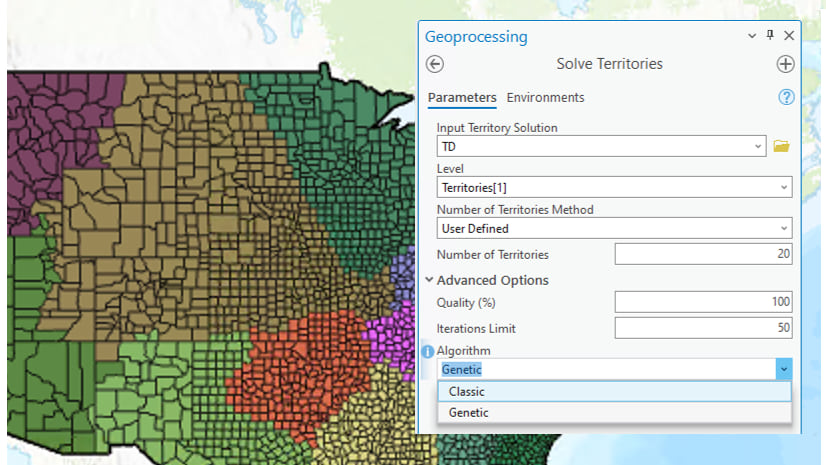The height and width of the screenshot is (465, 826).
Task: Click the Algorithm parameter label
Action: click(463, 351)
